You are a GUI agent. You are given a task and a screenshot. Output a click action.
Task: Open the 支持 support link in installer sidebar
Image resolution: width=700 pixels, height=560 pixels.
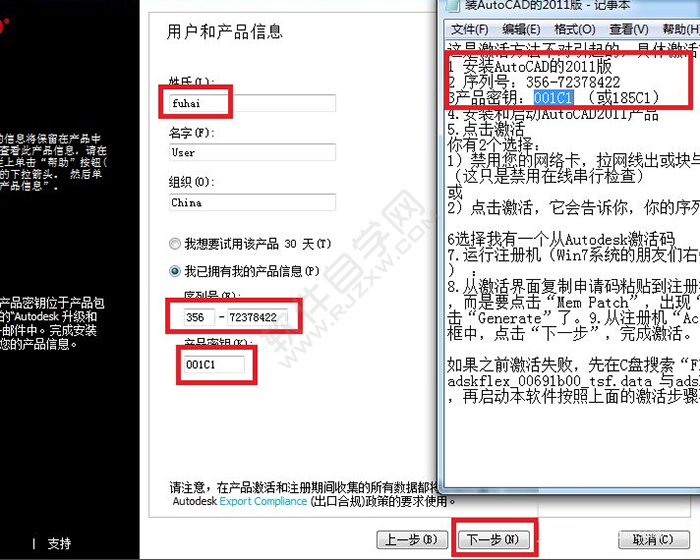[x=59, y=543]
